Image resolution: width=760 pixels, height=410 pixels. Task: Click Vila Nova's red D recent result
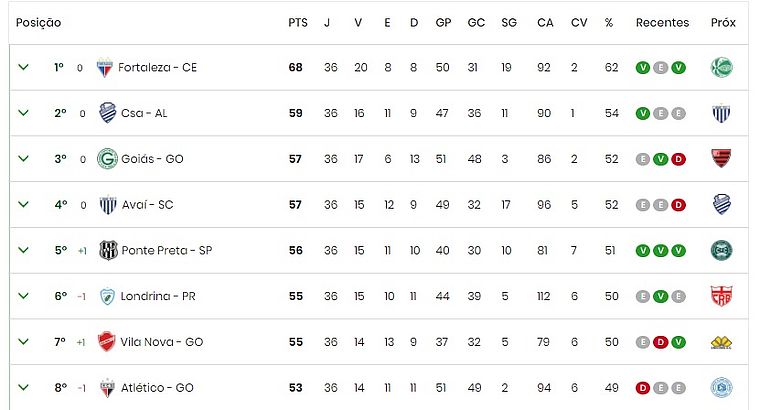[660, 342]
